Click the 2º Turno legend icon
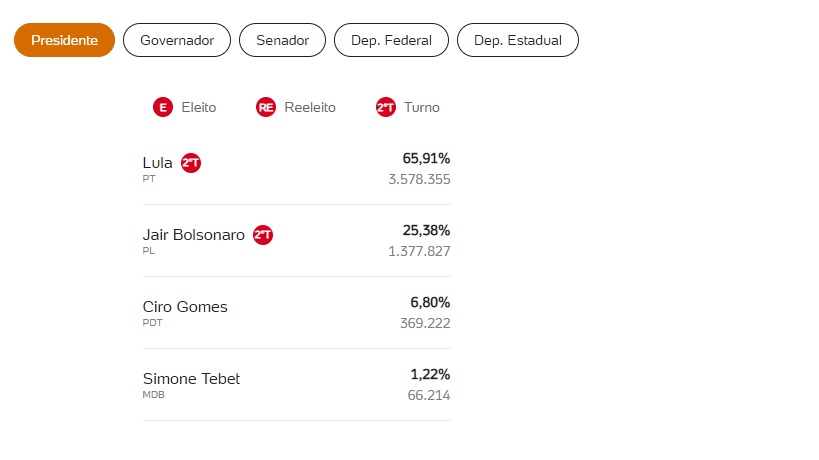Image resolution: width=819 pixels, height=460 pixels. tap(386, 107)
